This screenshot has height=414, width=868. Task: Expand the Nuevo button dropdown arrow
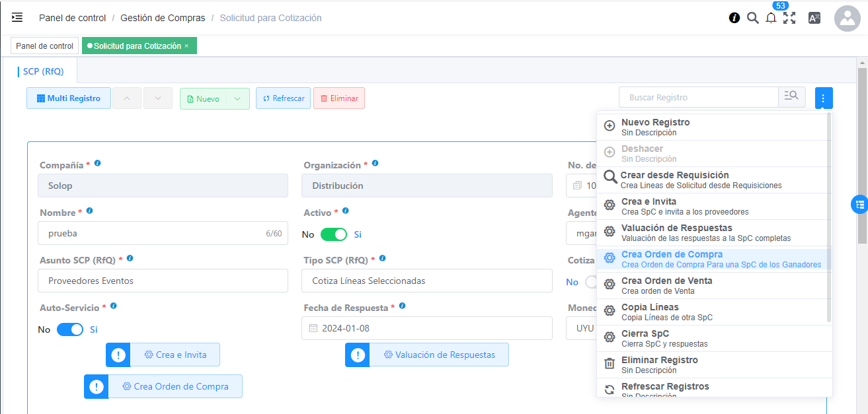(x=237, y=98)
